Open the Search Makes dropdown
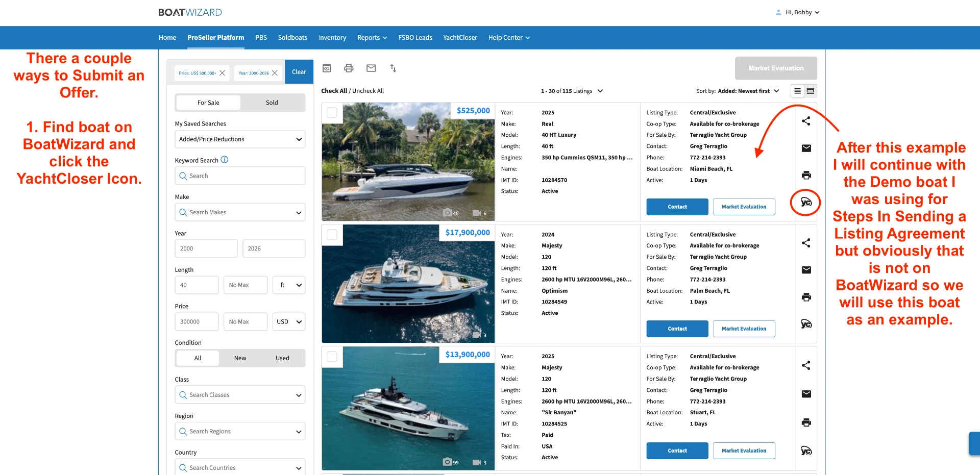 (240, 212)
